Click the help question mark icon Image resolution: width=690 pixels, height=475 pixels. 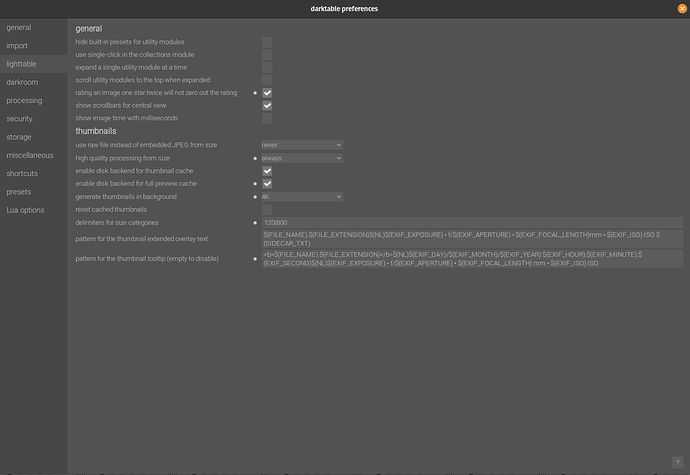click(677, 462)
